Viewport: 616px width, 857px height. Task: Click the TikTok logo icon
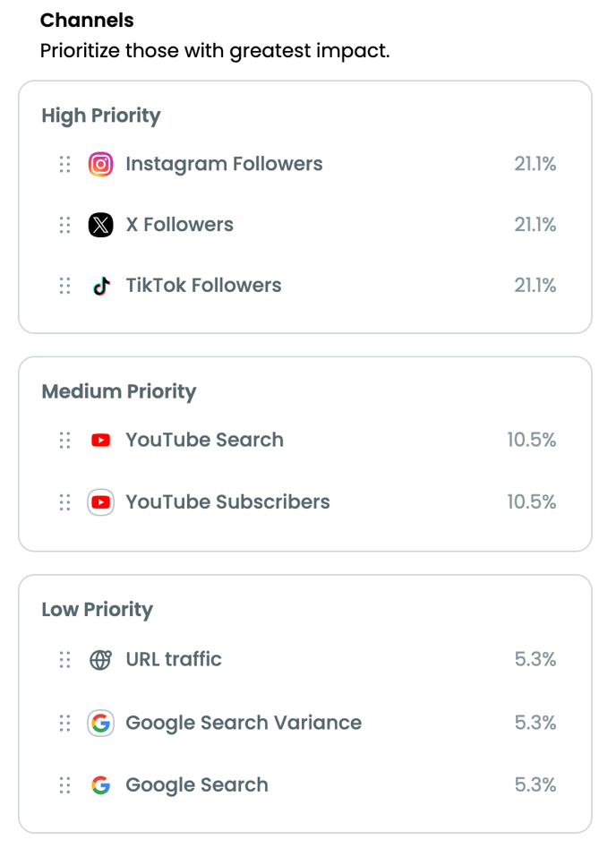(x=100, y=286)
